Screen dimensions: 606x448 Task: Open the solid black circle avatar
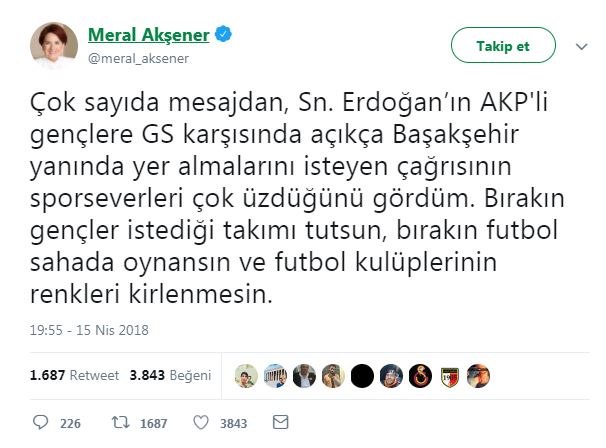(x=362, y=376)
